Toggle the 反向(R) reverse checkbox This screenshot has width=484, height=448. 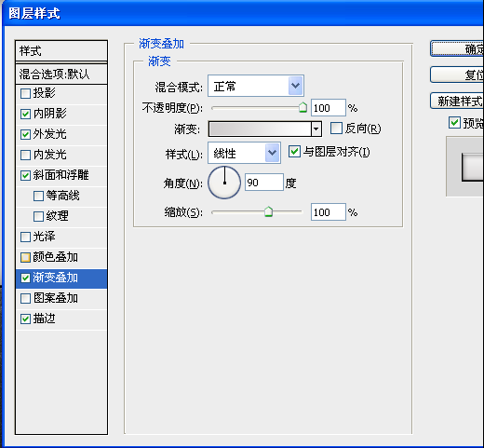(x=336, y=129)
